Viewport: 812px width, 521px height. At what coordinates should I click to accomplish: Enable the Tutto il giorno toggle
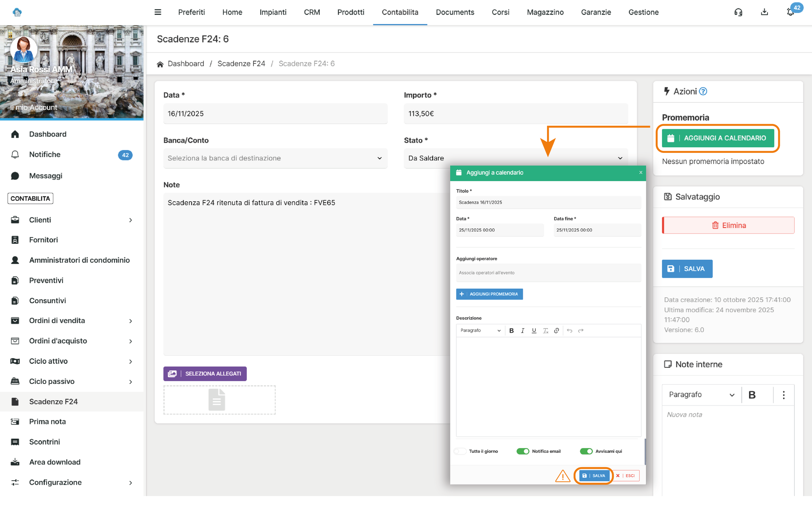click(x=460, y=451)
